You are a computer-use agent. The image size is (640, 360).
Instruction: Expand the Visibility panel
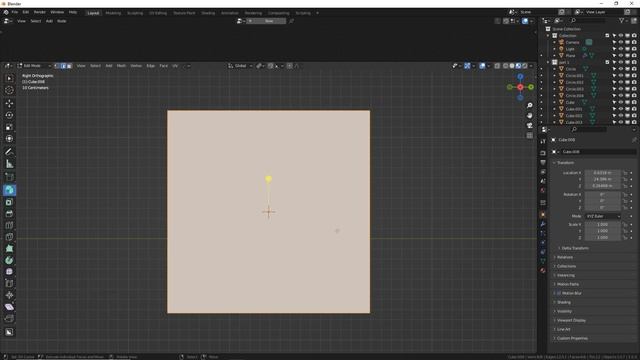(564, 311)
